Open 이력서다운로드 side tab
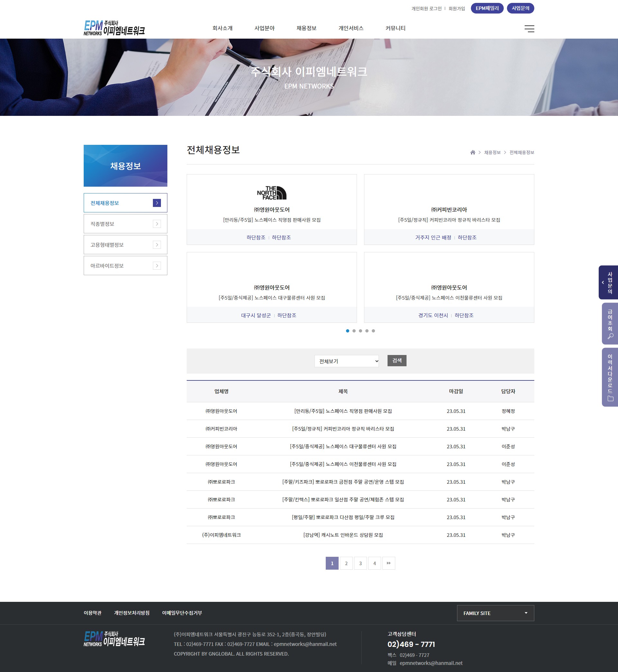 click(610, 377)
